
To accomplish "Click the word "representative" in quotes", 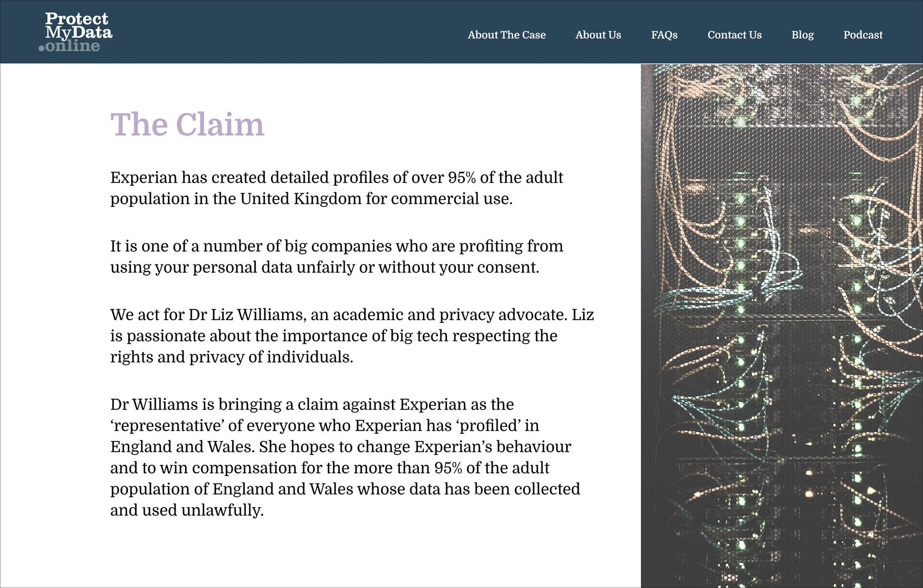I will 167,426.
